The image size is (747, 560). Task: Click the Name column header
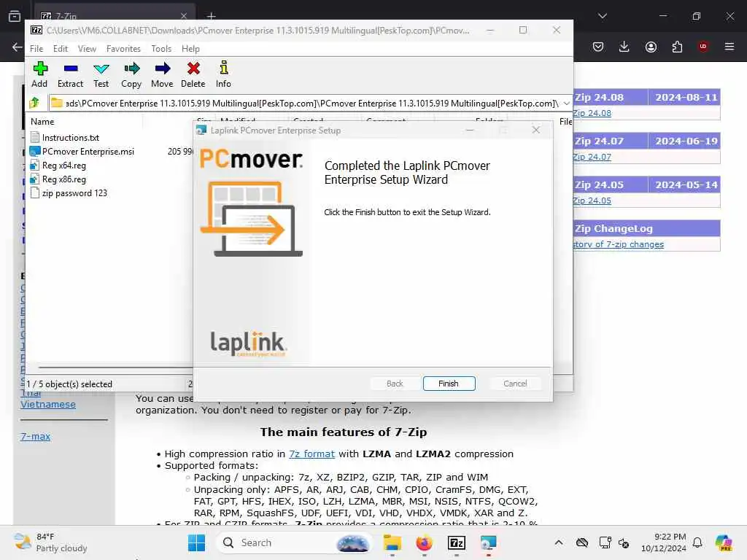[42, 122]
